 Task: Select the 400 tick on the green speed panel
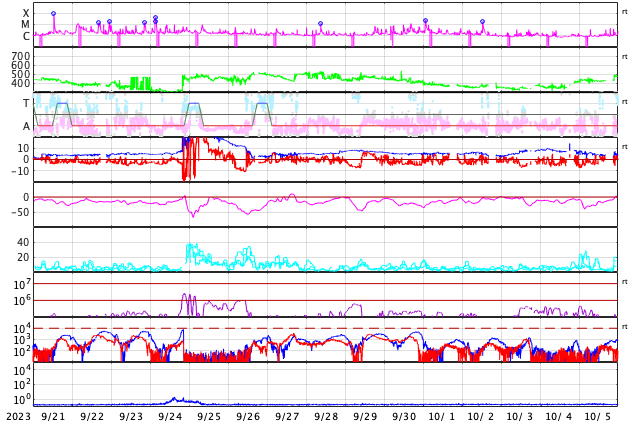21,83
